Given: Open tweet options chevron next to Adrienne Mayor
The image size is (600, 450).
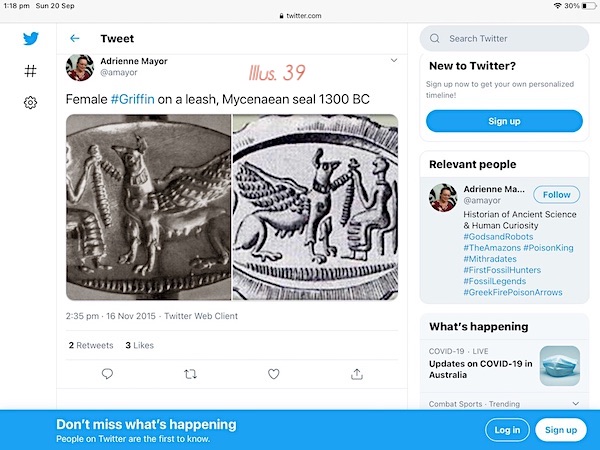Looking at the screenshot, I should (x=394, y=60).
